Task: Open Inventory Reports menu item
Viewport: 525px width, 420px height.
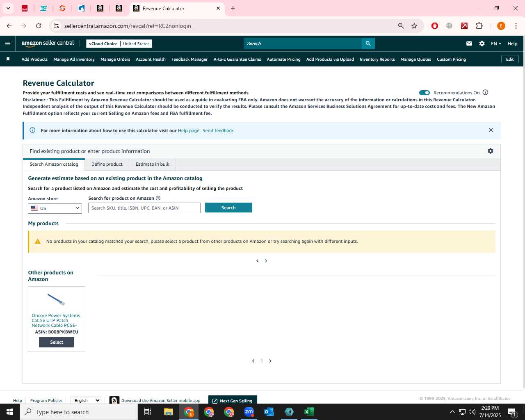Action: (377, 59)
